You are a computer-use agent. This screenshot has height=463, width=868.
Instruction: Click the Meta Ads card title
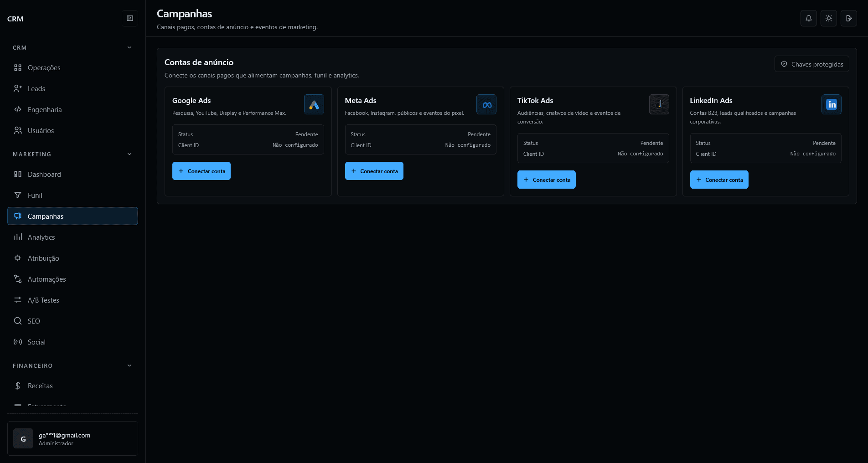coord(361,100)
